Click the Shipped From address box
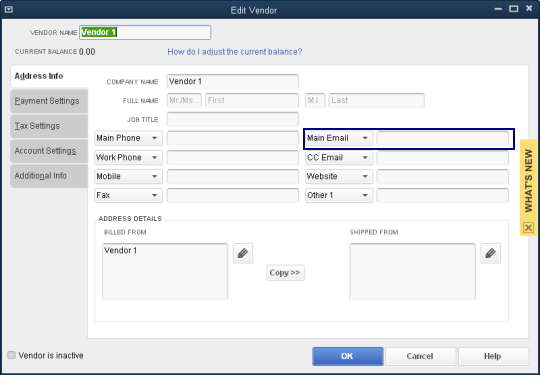The image size is (540, 375). (413, 271)
